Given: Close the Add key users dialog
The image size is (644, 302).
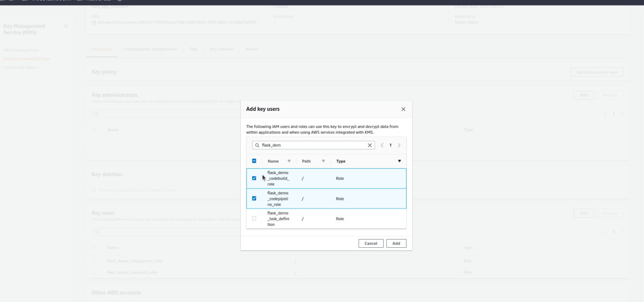Looking at the screenshot, I should [x=403, y=109].
